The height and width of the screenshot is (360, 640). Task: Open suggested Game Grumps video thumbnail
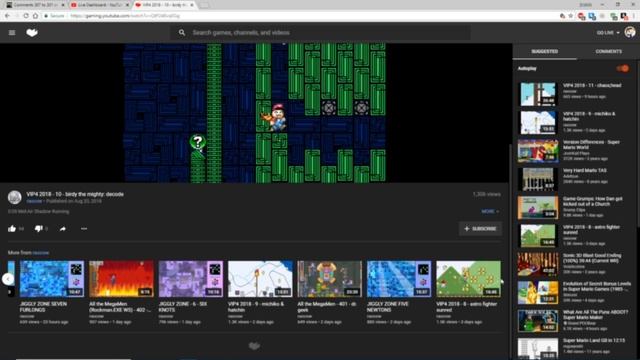[538, 207]
